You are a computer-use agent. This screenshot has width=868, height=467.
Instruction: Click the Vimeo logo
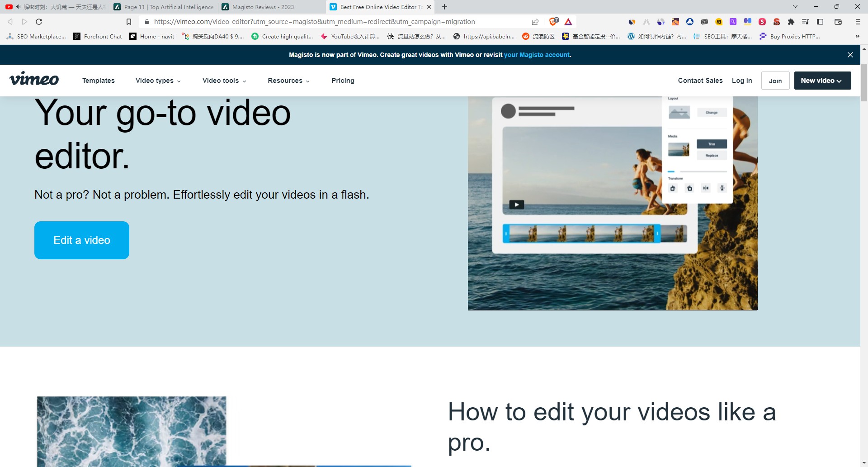pyautogui.click(x=34, y=80)
